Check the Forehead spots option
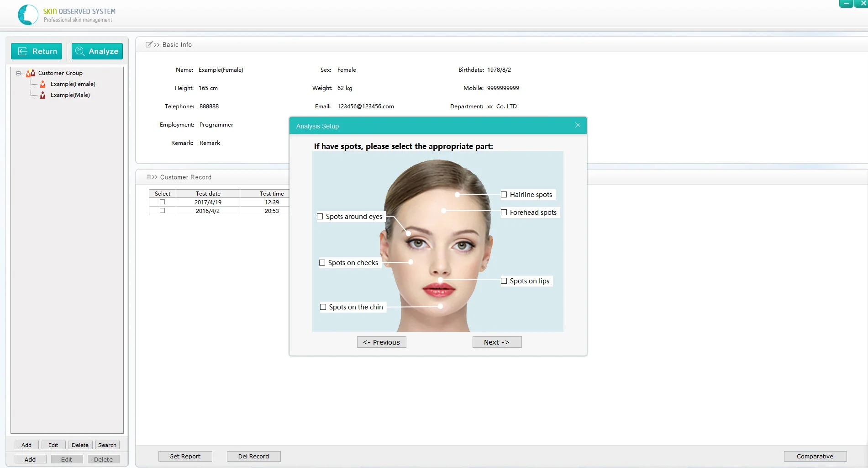This screenshot has width=868, height=468. (504, 213)
